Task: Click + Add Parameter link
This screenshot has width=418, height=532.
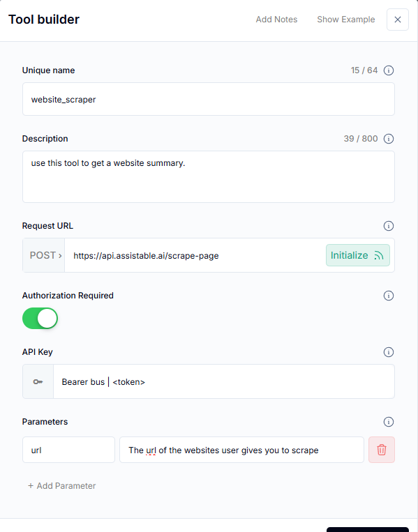Action: point(62,486)
